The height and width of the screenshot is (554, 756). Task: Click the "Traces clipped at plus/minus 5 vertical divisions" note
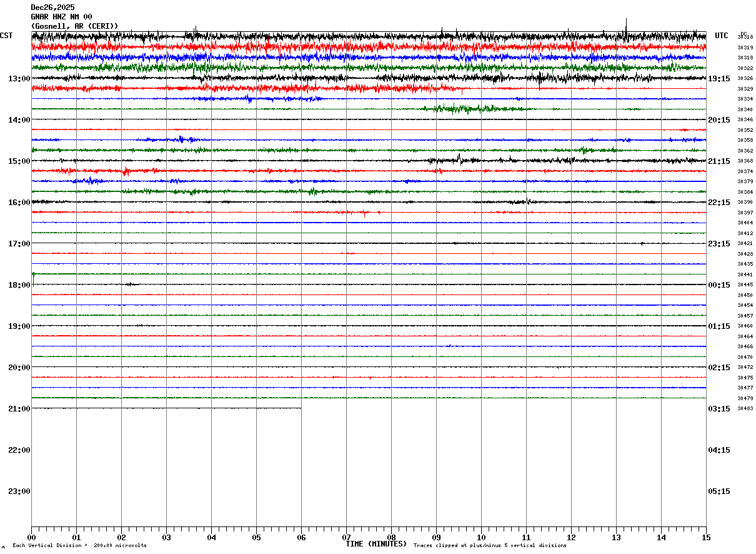point(490,545)
